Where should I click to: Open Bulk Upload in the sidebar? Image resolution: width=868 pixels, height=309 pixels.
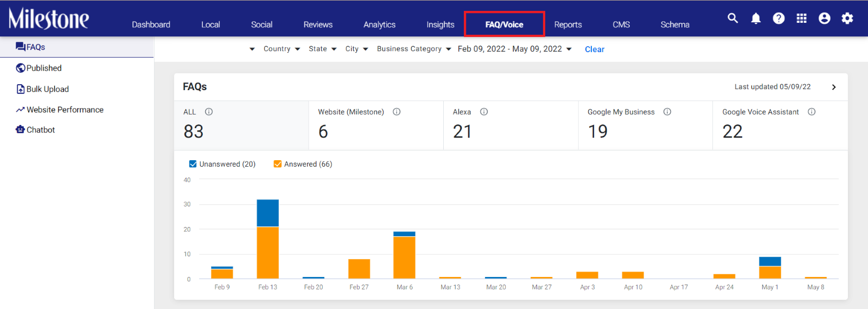point(47,89)
